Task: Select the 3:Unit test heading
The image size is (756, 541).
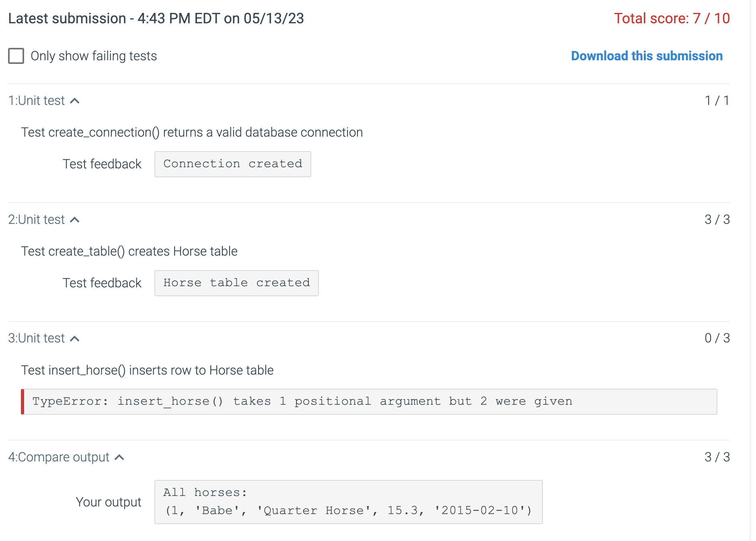Action: [37, 338]
